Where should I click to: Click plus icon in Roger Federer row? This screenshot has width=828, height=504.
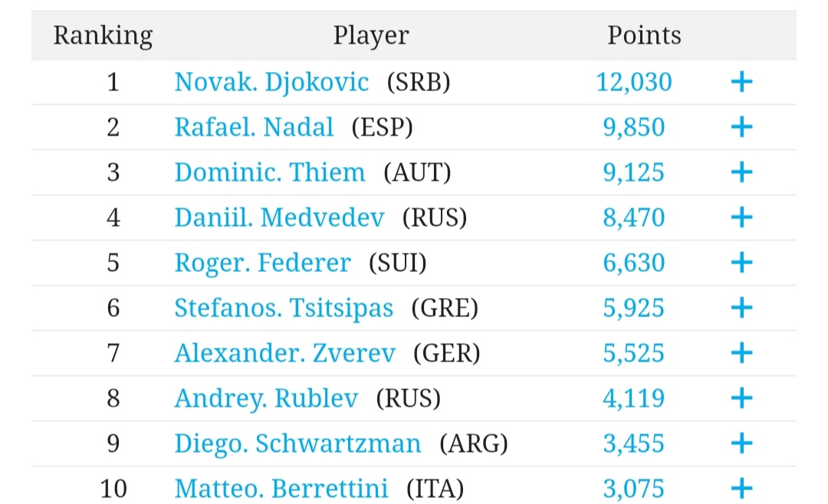coord(741,263)
